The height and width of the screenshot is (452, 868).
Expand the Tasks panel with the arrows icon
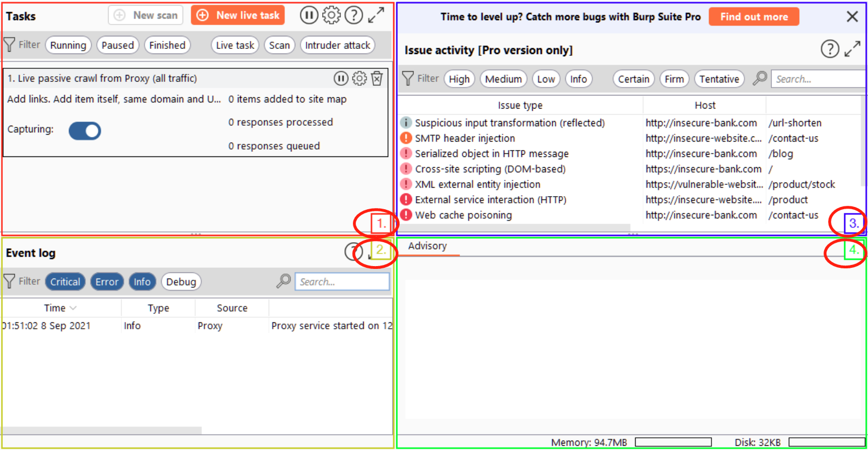tap(376, 15)
